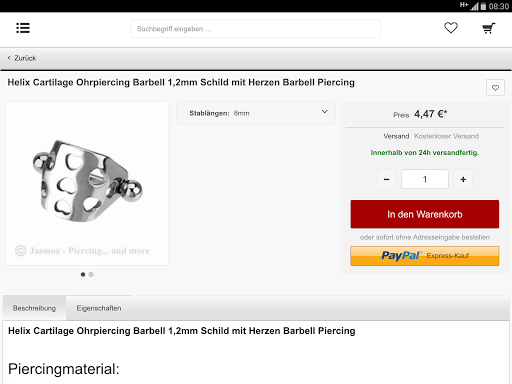Select the first image carousel dot
The width and height of the screenshot is (512, 384).
pyautogui.click(x=83, y=274)
